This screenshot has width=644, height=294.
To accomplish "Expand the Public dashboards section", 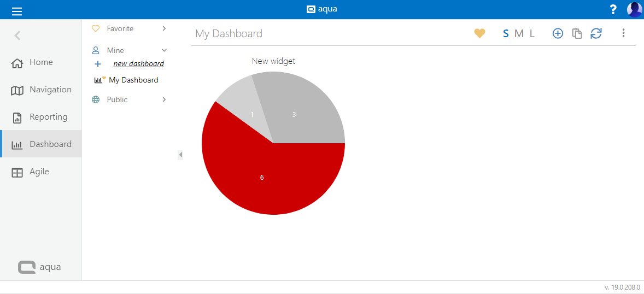I will [164, 99].
